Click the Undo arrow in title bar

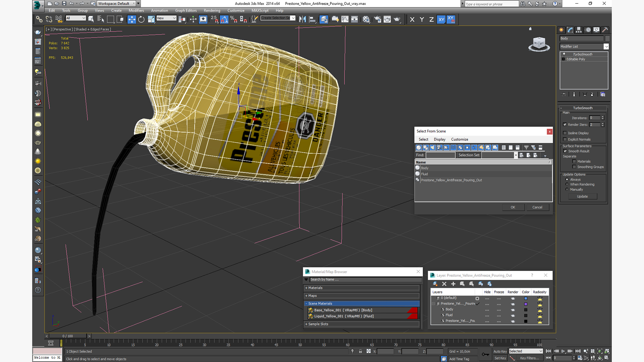[x=71, y=3]
